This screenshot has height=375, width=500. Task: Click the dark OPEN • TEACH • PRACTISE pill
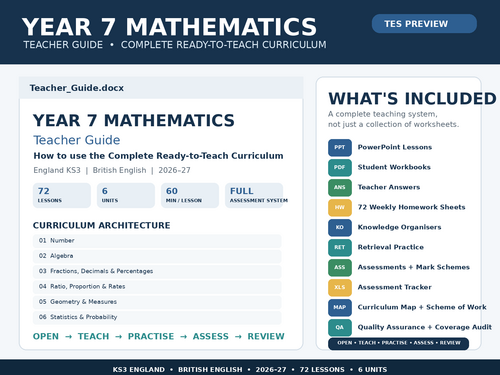click(x=398, y=343)
